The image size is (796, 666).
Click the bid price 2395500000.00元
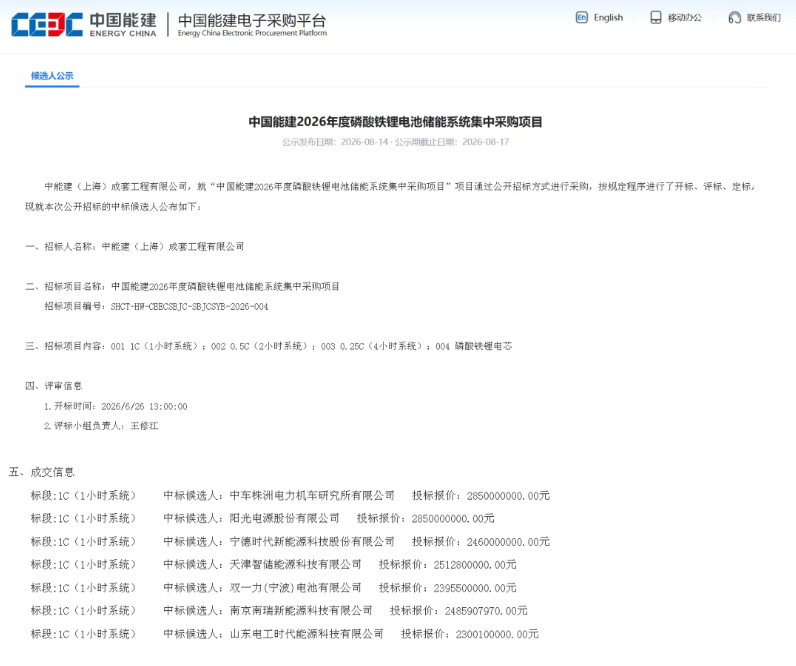pos(475,588)
